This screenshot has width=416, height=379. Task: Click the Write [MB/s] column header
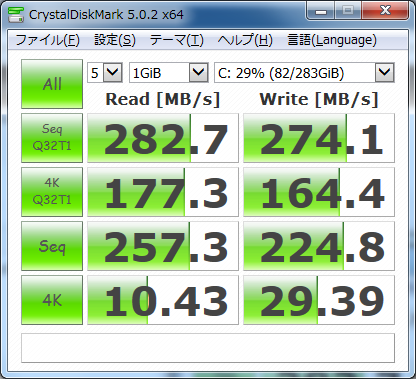click(319, 99)
